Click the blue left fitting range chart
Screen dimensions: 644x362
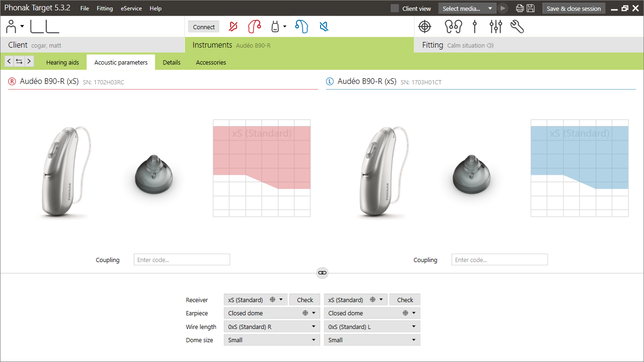[x=579, y=168]
